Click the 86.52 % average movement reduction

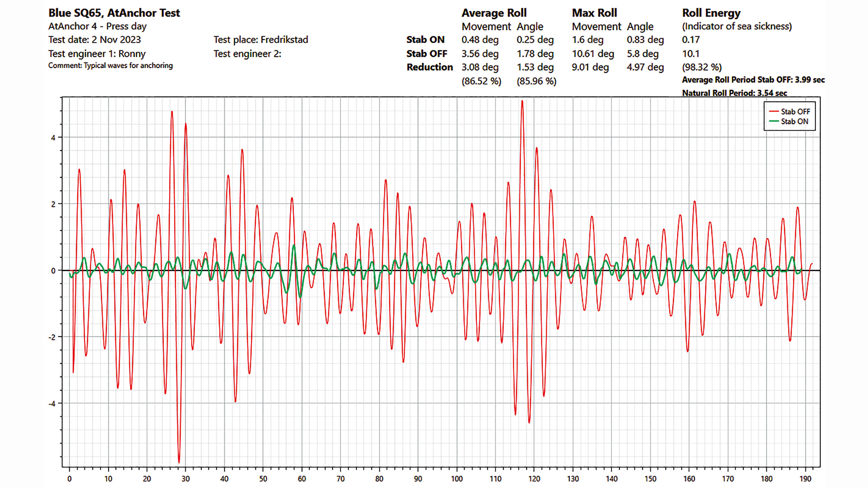click(481, 81)
